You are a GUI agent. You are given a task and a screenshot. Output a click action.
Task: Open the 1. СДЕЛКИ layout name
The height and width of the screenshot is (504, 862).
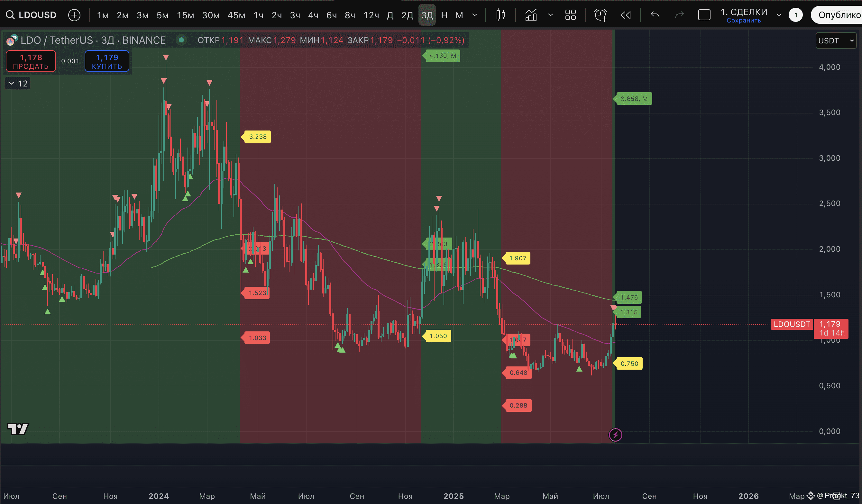[744, 12]
